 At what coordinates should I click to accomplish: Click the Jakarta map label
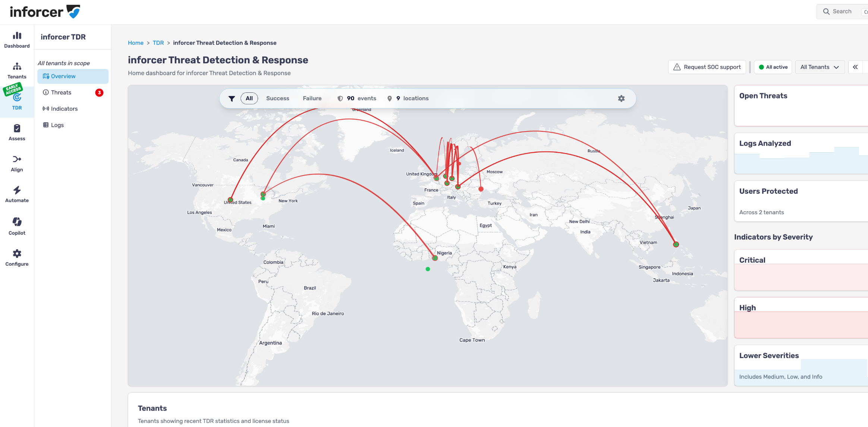coord(661,280)
